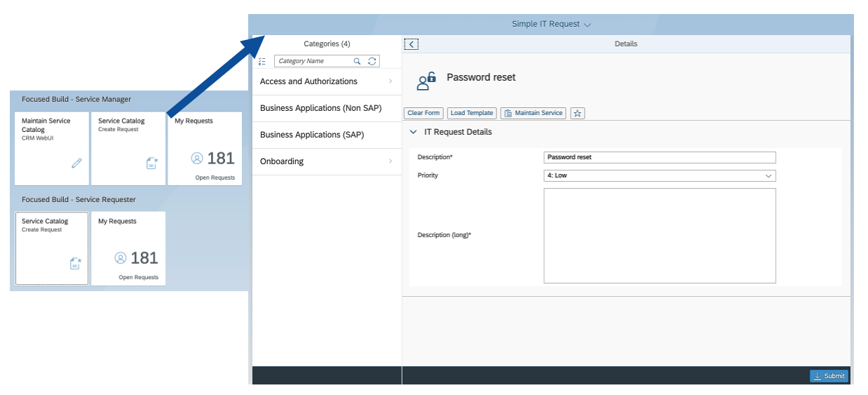Click the back arrow beside Details header
This screenshot has height=395, width=868.
click(x=412, y=44)
